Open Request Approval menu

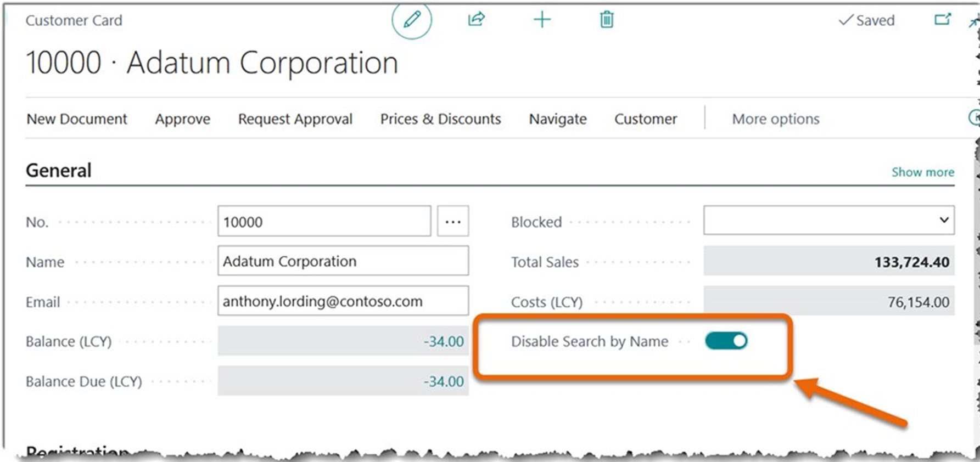295,119
